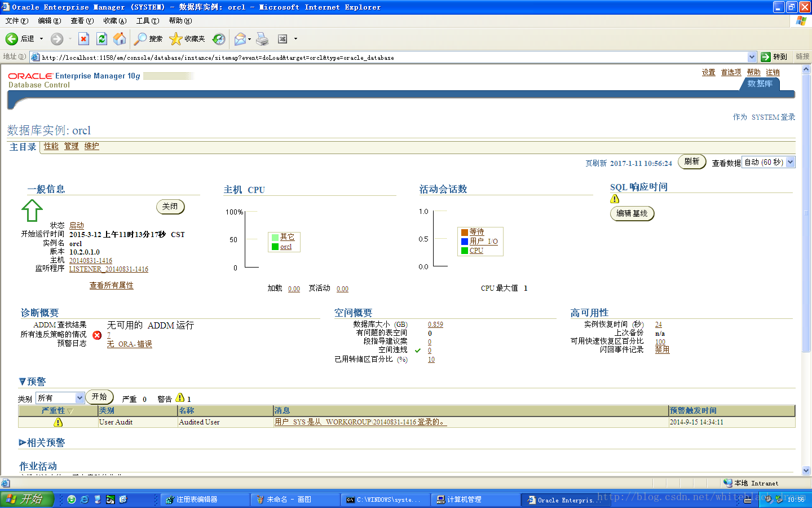Open database size 0.859 link
This screenshot has height=508, width=812.
[435, 325]
